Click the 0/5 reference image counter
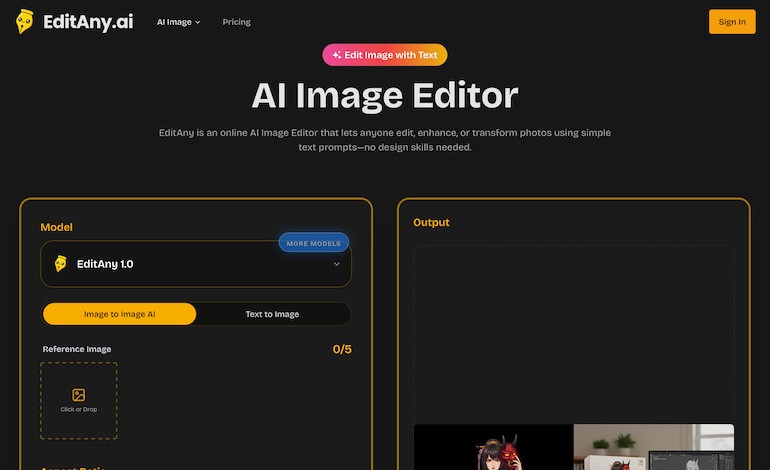Screen dimensions: 770x470 coord(342,350)
